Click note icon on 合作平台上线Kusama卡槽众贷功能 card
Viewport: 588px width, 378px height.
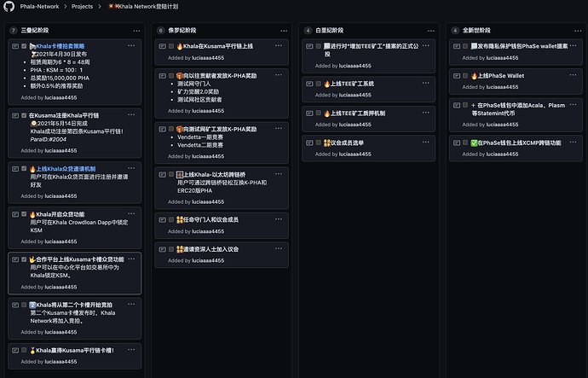point(15,259)
